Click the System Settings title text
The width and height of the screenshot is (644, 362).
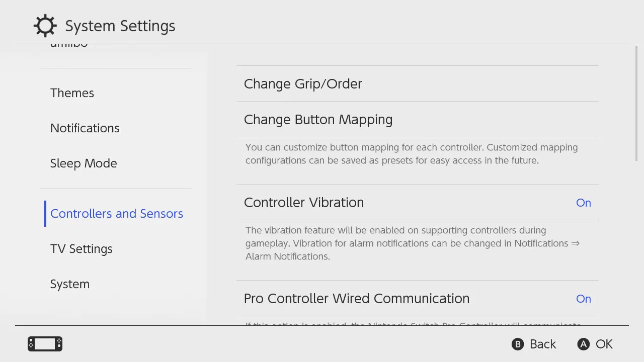120,26
